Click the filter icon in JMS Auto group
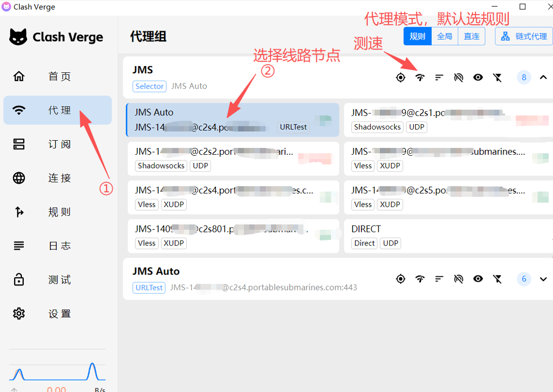 pyautogui.click(x=497, y=279)
